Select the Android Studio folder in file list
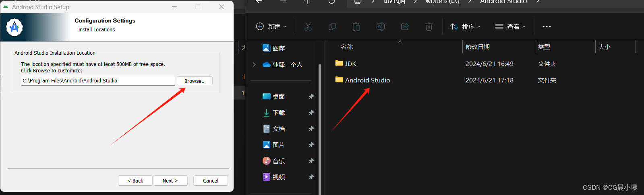The width and height of the screenshot is (644, 195). 367,80
